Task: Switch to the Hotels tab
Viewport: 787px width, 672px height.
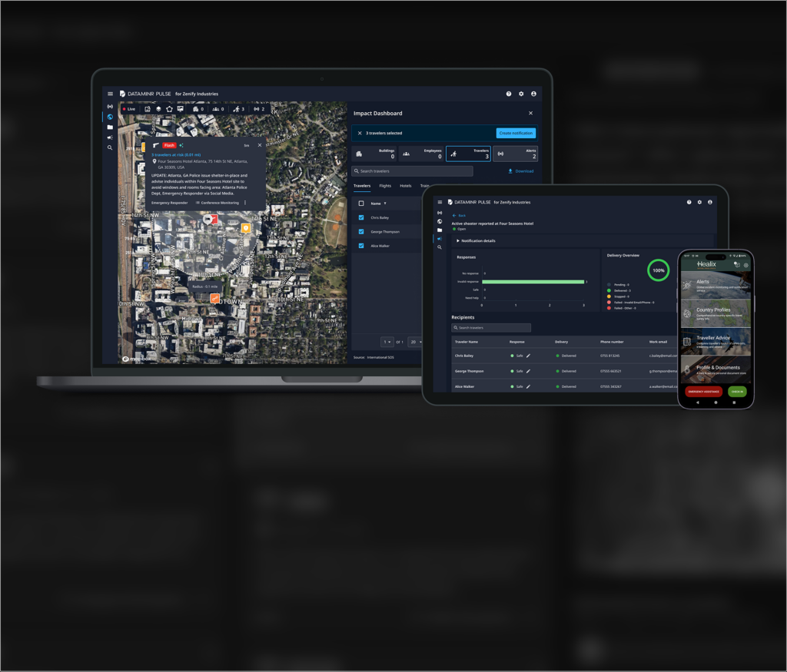Action: pyautogui.click(x=406, y=186)
